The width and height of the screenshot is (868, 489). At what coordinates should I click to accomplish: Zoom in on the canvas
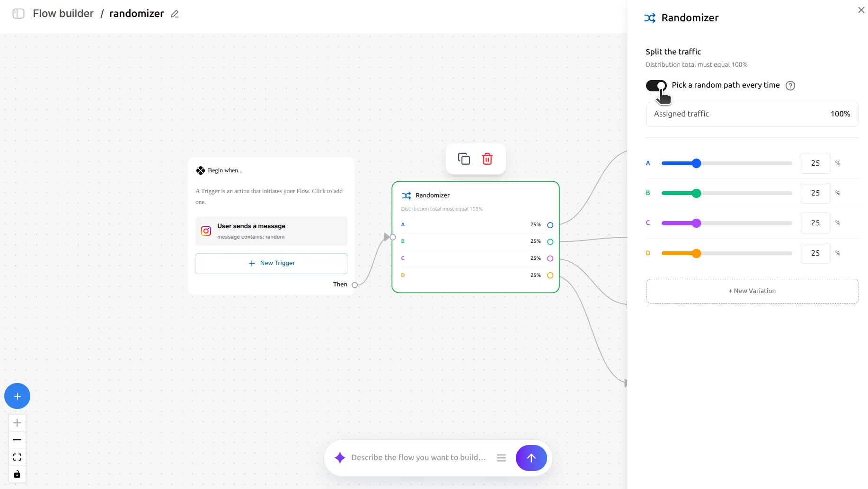(17, 423)
